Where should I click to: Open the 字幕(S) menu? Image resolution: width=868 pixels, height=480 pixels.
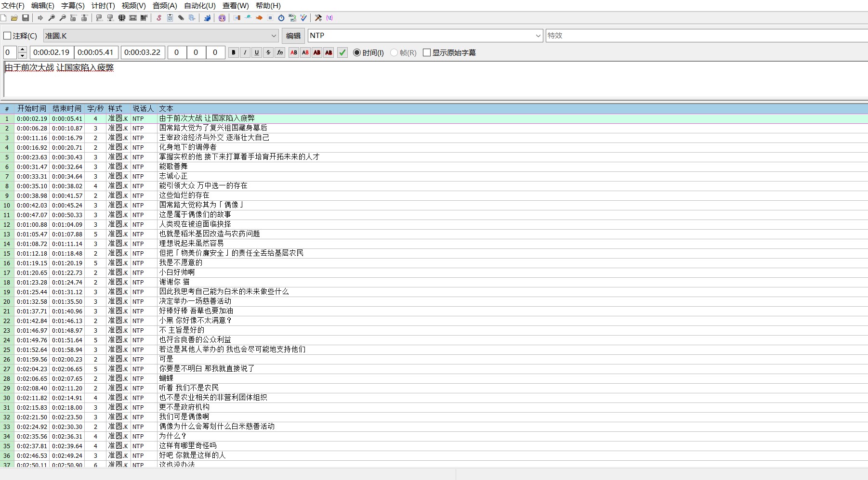(73, 6)
